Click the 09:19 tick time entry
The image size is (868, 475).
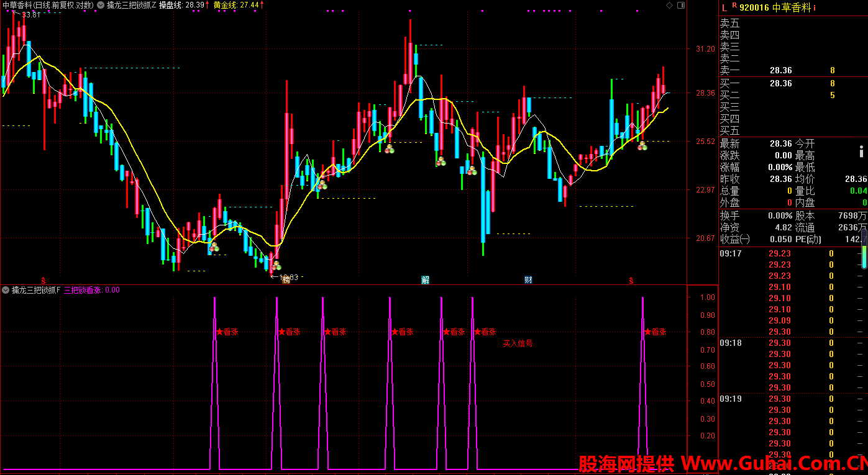[729, 399]
